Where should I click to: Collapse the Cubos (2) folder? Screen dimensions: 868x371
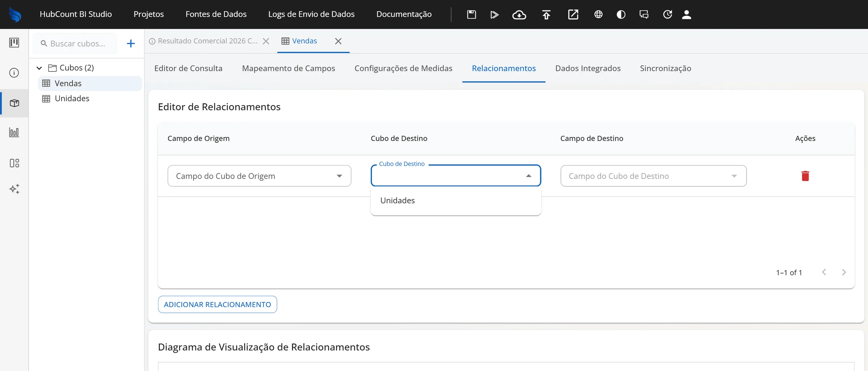point(39,68)
